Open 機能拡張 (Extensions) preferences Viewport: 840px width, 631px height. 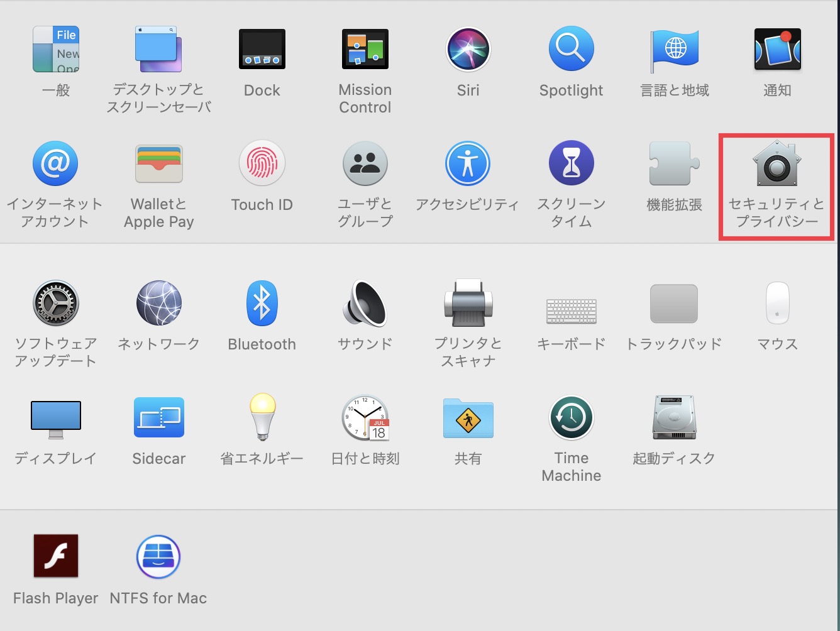[675, 163]
